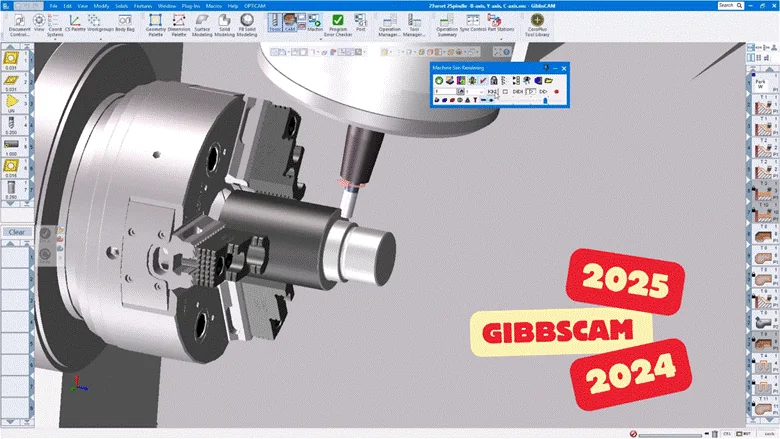Open the Modify menu
780x439 pixels.
coord(101,6)
